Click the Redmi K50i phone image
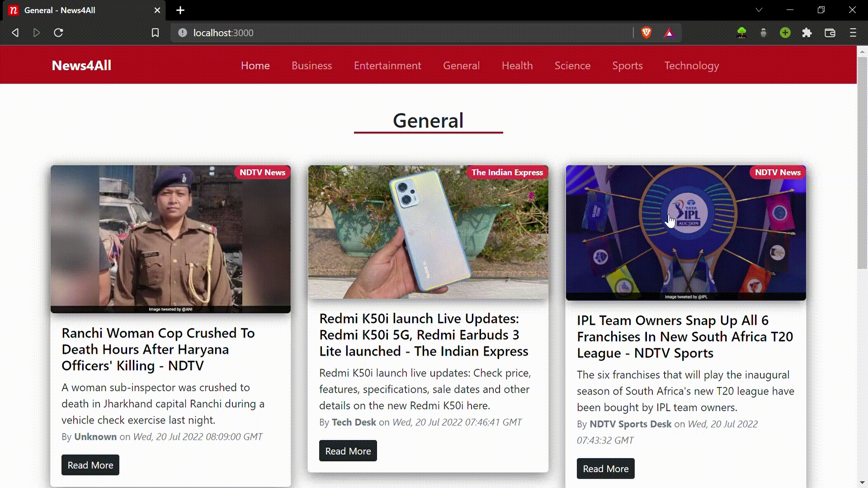The width and height of the screenshot is (868, 488). click(428, 232)
